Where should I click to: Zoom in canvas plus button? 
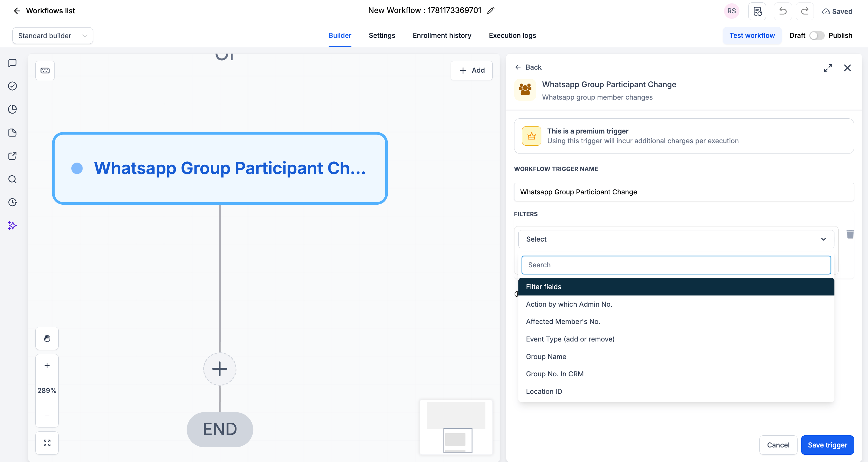point(47,365)
